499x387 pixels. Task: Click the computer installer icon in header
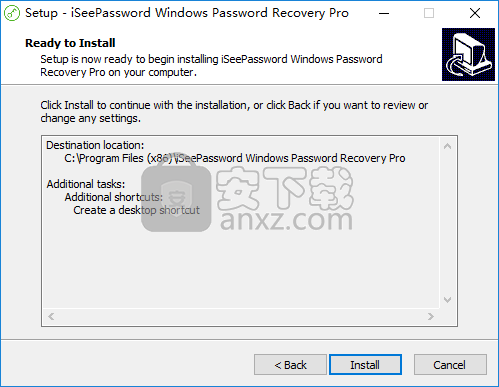pyautogui.click(x=468, y=54)
